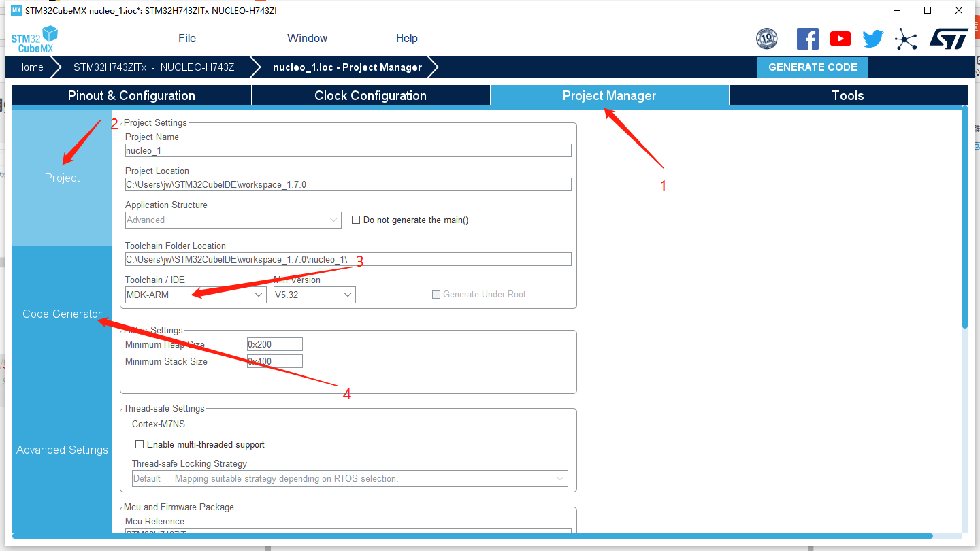This screenshot has width=980, height=551.
Task: Open the Window menu
Action: pos(307,39)
